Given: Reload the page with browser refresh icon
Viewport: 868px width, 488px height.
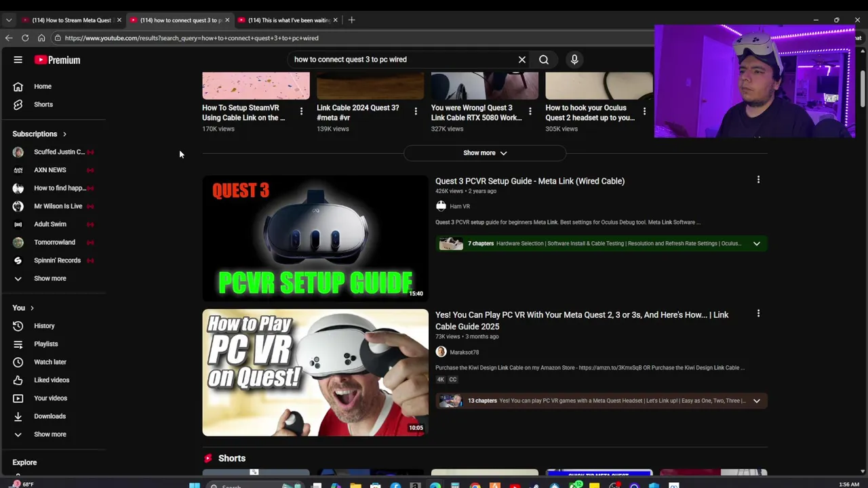Looking at the screenshot, I should tap(25, 38).
